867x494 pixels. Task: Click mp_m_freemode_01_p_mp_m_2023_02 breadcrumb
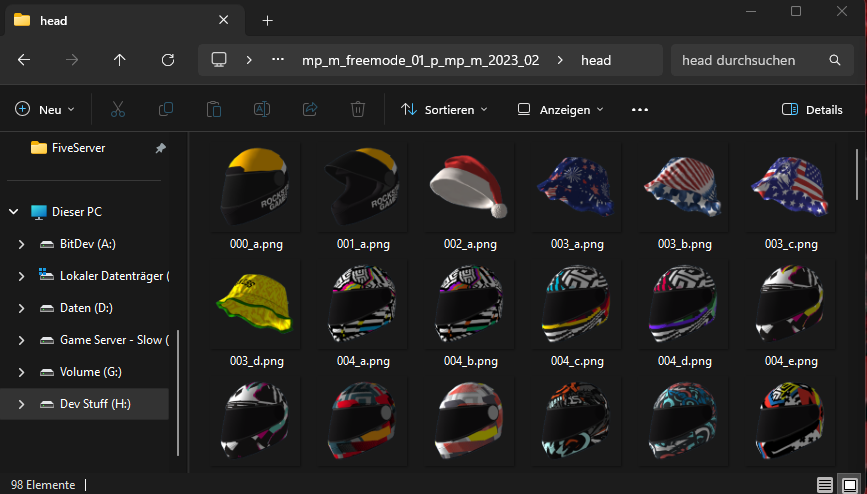(420, 60)
